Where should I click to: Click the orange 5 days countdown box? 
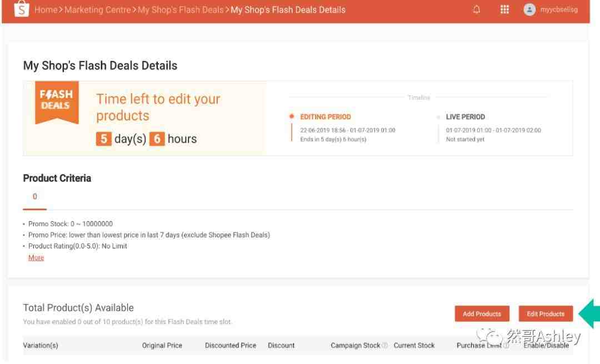tap(103, 139)
